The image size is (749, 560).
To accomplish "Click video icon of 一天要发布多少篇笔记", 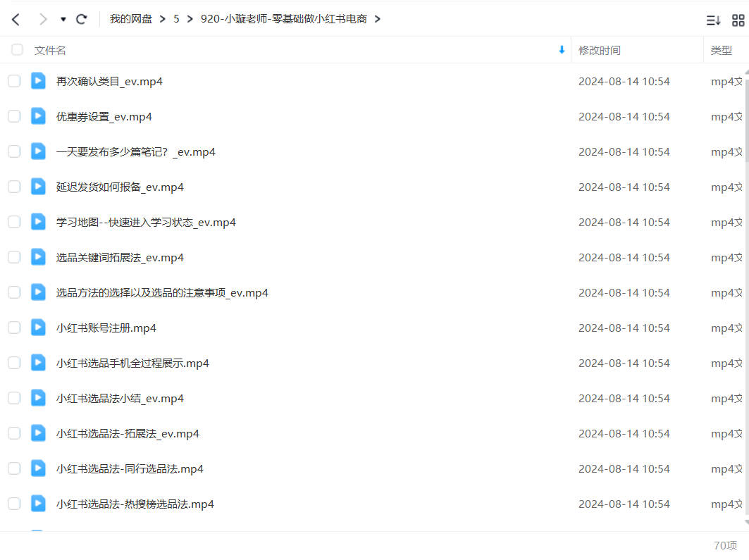I will coord(38,151).
